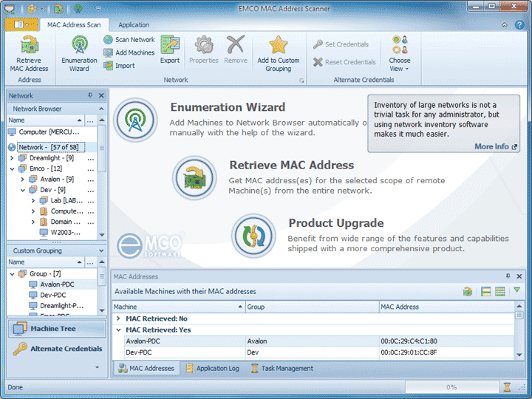Click the 0% progress bar
532x399 pixels.
pyautogui.click(x=451, y=387)
